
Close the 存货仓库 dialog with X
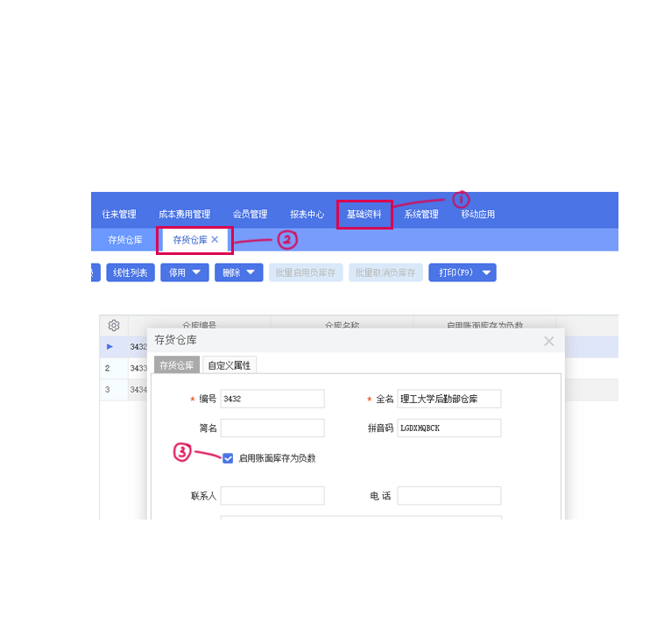549,341
